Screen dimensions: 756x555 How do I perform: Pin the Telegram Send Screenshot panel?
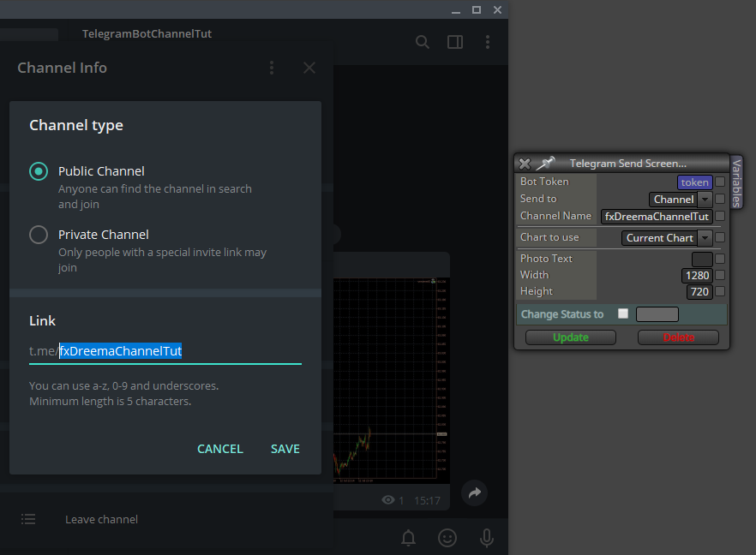point(545,164)
